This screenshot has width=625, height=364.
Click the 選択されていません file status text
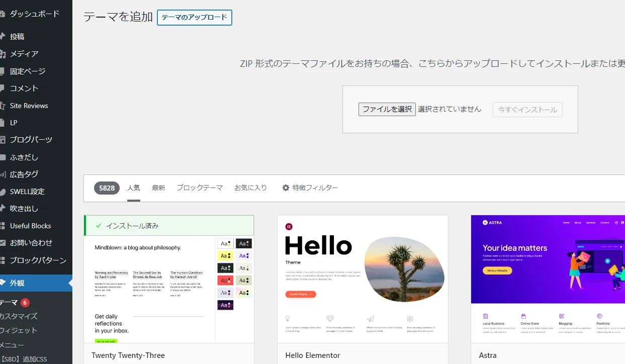(450, 109)
